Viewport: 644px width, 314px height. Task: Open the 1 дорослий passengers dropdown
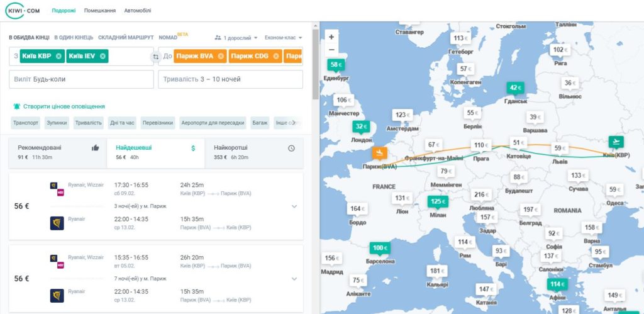236,37
